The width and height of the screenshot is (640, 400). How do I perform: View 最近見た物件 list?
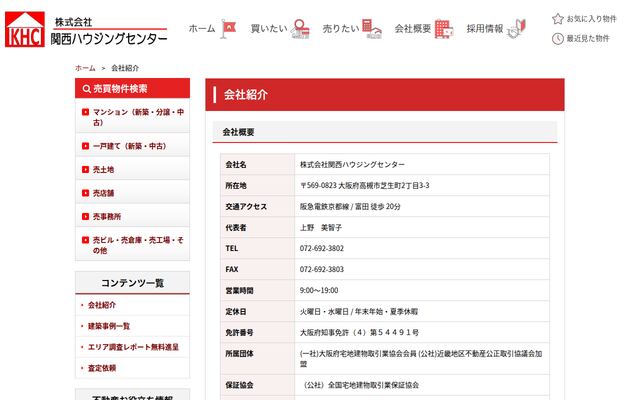[588, 39]
